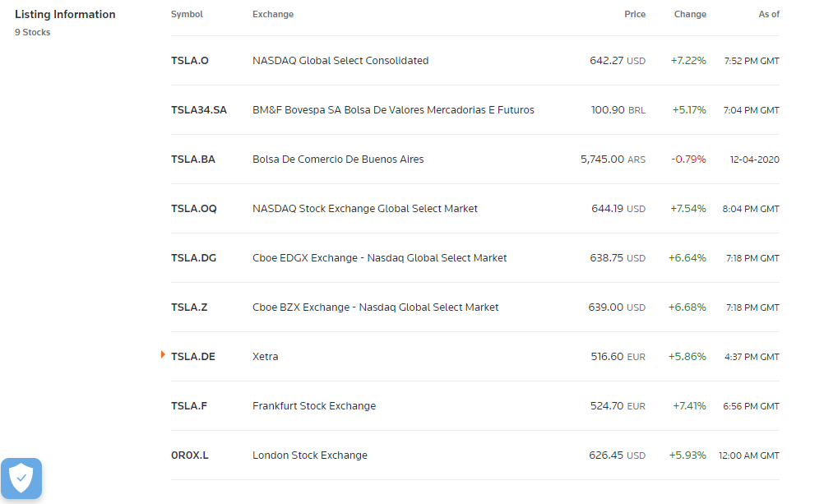The width and height of the screenshot is (824, 504).
Task: Click the +7.22% change value for TSLA.O
Action: coord(687,60)
